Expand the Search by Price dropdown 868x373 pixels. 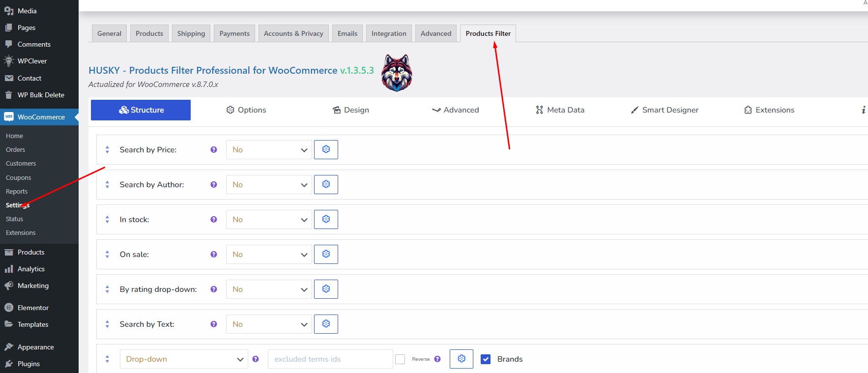point(269,149)
